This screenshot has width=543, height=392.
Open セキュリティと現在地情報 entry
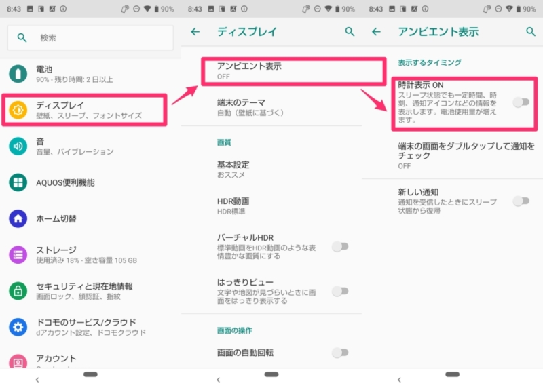pos(90,291)
